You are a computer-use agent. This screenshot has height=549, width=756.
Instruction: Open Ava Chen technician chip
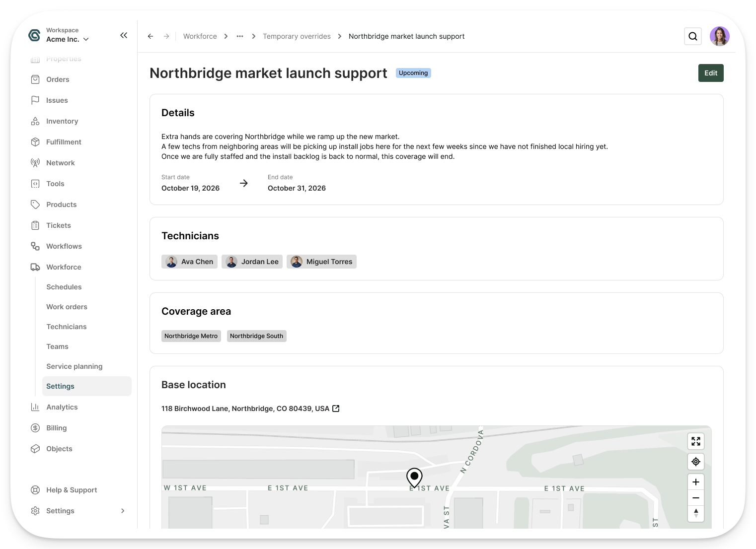pos(189,262)
